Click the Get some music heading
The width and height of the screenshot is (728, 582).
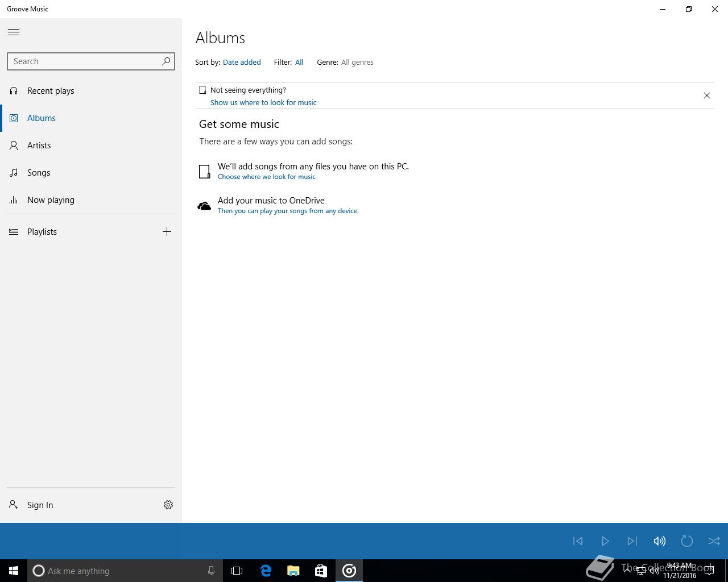[x=239, y=124]
